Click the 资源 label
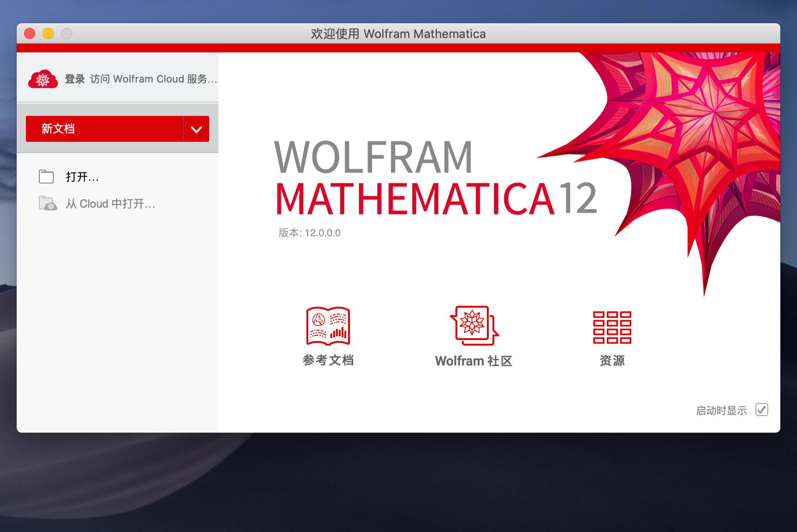 pos(612,360)
